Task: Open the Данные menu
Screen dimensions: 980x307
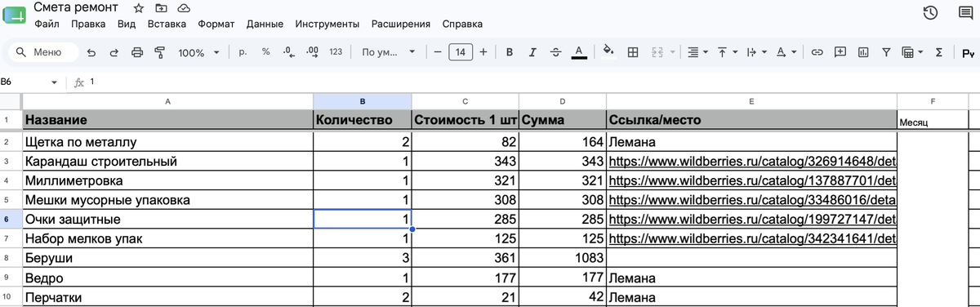Action: [265, 24]
